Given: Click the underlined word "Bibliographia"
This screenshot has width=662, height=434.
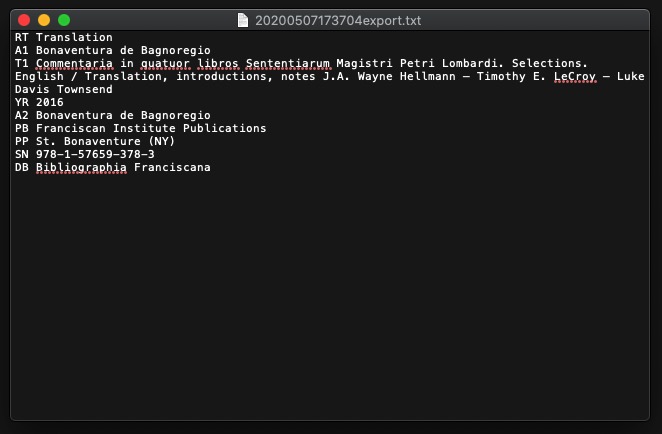Looking at the screenshot, I should (81, 167).
